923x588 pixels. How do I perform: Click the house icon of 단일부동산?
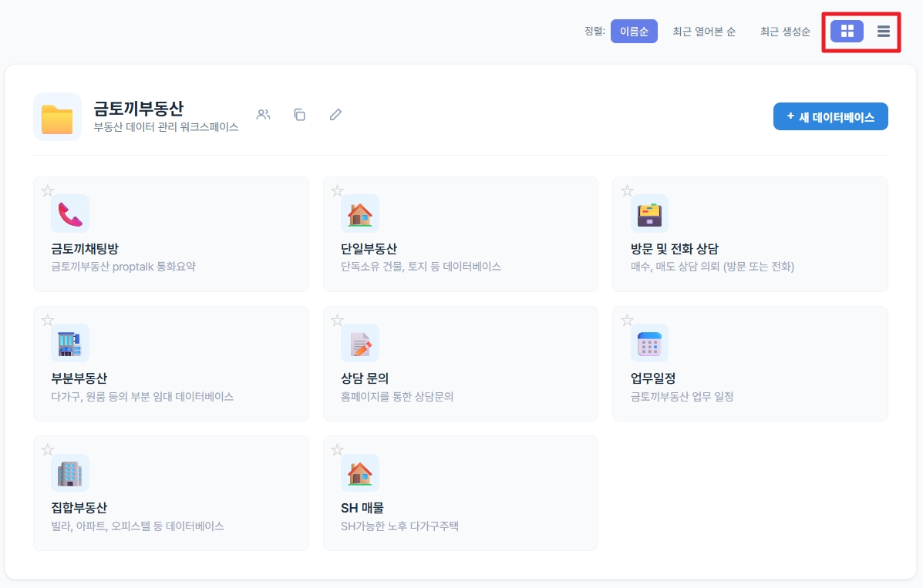pyautogui.click(x=359, y=213)
